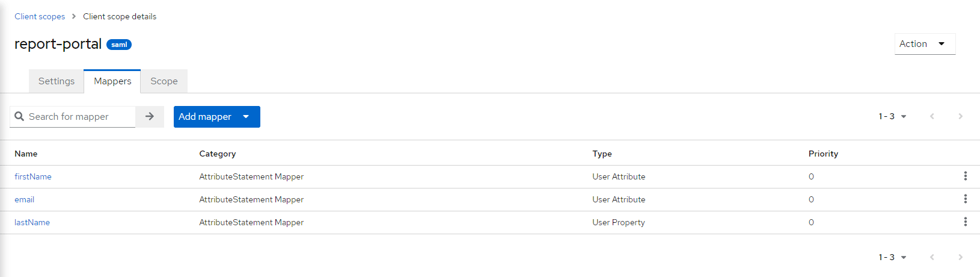Viewport: 980px width, 277px height.
Task: Open the lastName mapper link
Action: [32, 222]
